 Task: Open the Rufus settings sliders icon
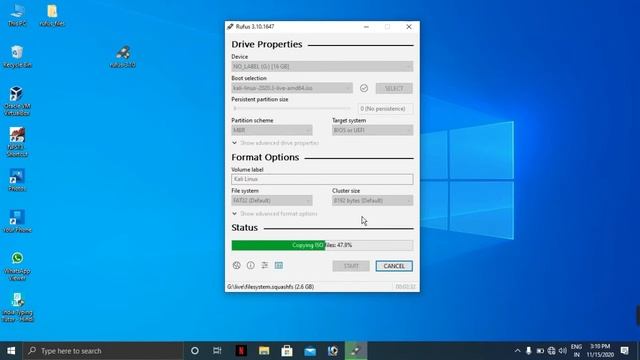(x=264, y=265)
